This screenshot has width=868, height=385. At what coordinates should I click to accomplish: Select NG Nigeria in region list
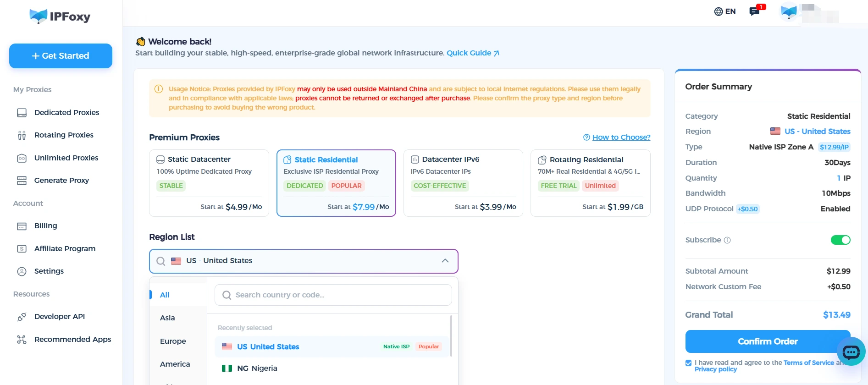click(332, 368)
